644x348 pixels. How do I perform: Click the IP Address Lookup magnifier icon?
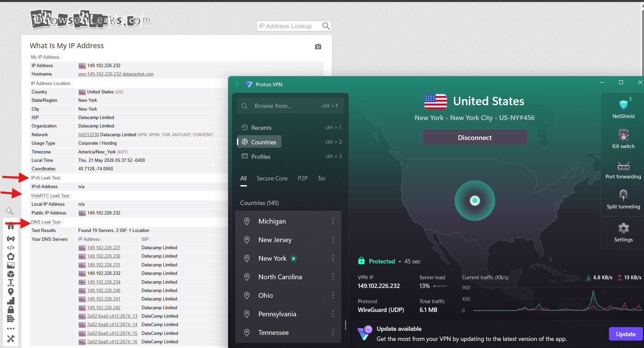326,26
